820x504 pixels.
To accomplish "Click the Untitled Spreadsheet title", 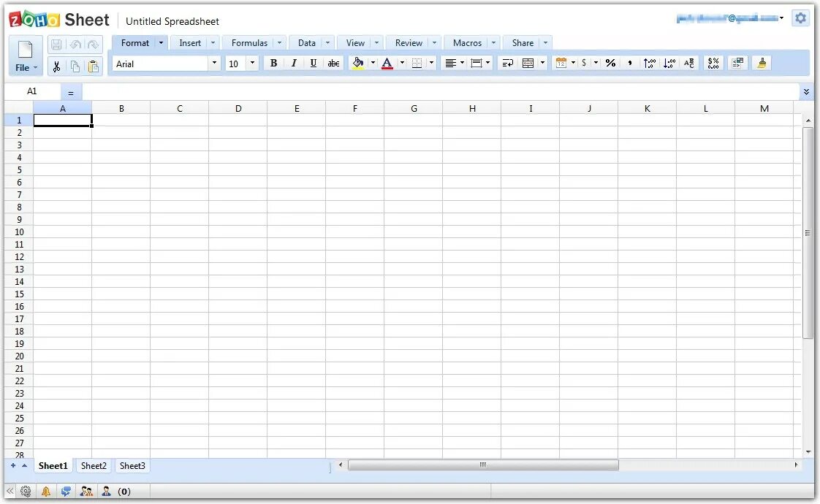I will point(172,21).
